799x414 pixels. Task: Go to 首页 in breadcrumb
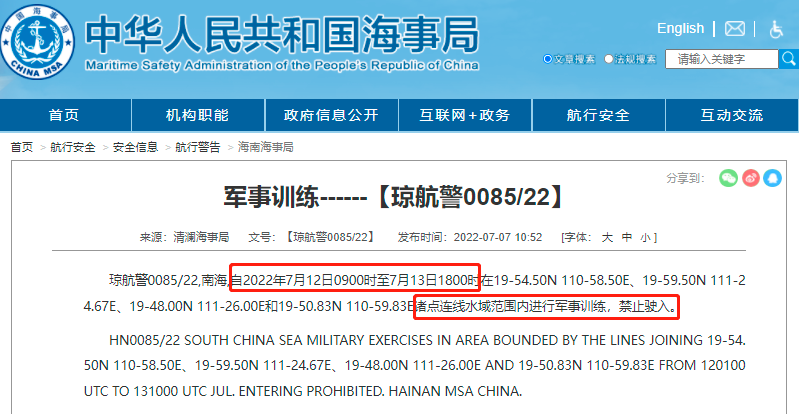tap(22, 148)
